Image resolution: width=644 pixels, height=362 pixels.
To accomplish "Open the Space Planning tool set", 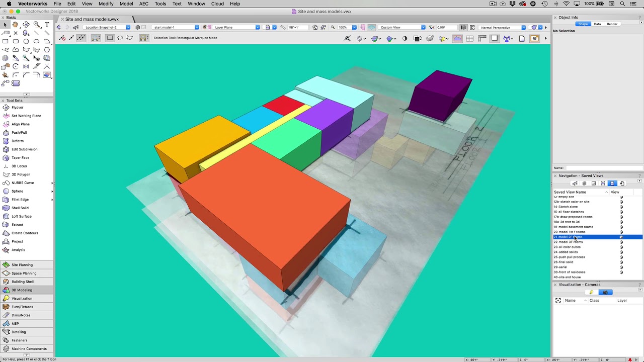I will 22,273.
